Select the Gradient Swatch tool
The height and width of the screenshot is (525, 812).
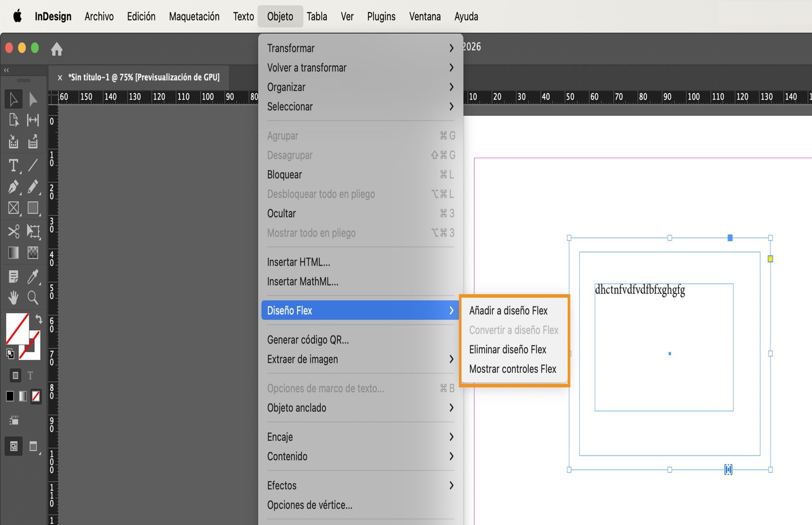click(13, 252)
